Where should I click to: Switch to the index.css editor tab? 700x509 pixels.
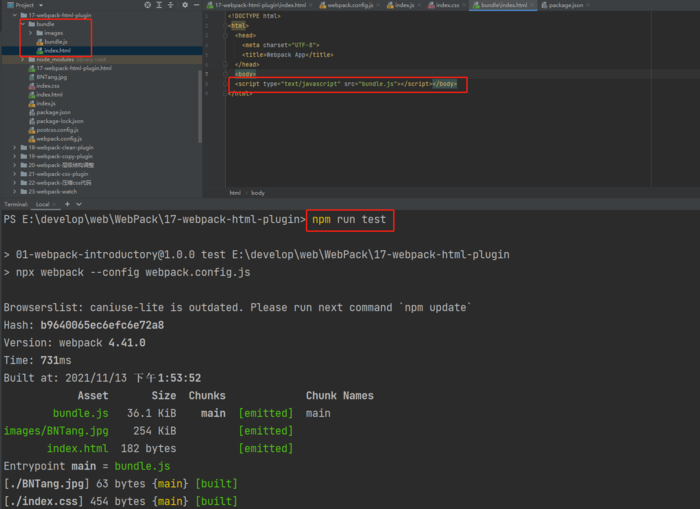[447, 5]
